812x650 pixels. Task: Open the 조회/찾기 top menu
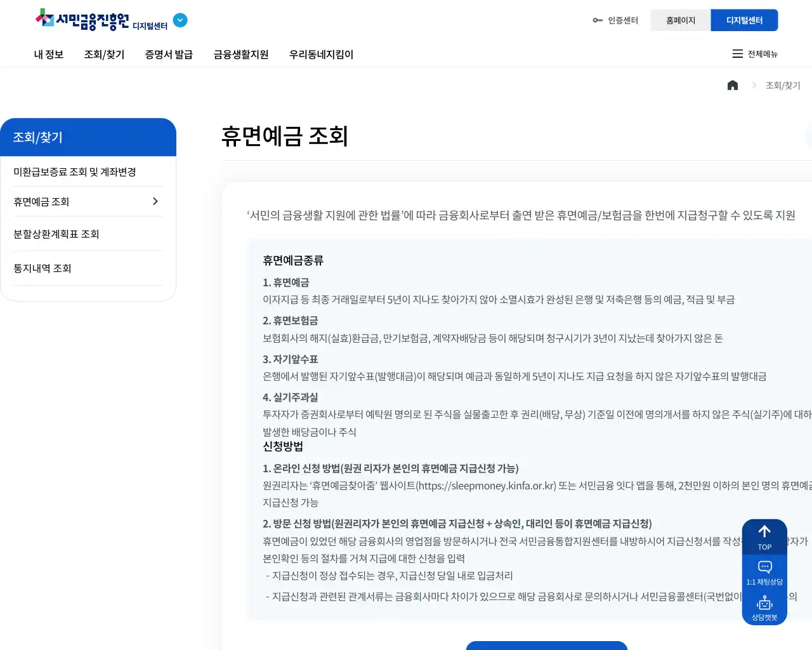(104, 55)
